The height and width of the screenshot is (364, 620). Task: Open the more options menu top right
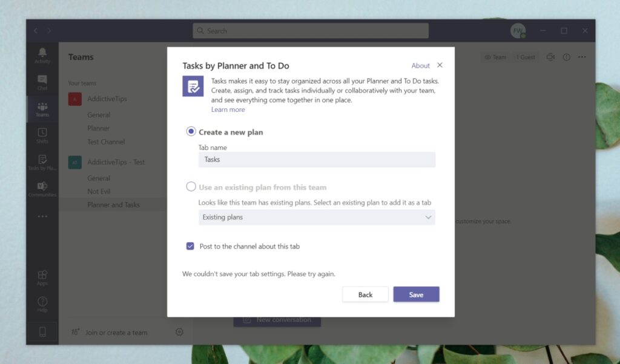582,57
